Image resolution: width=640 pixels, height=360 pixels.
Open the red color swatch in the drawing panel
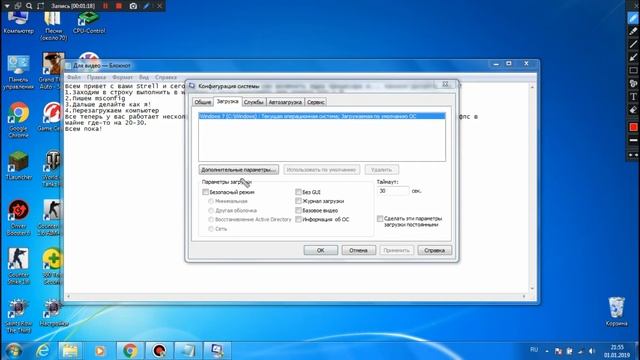pos(633,127)
